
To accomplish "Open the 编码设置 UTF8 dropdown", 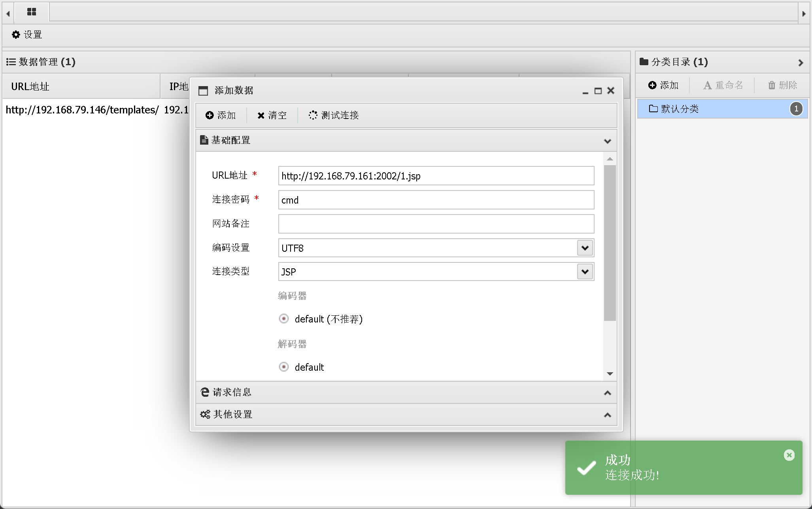I will [x=585, y=248].
